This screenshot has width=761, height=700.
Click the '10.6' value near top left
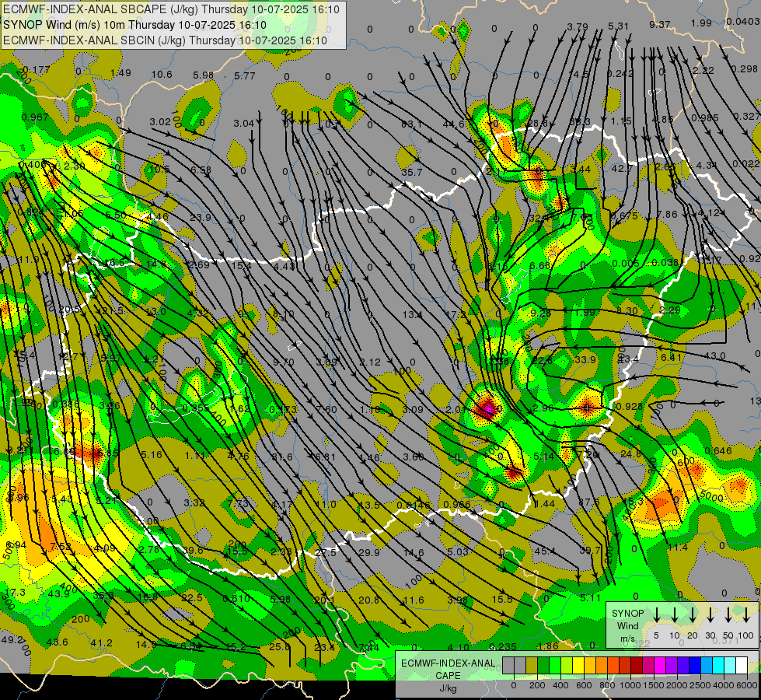(162, 75)
